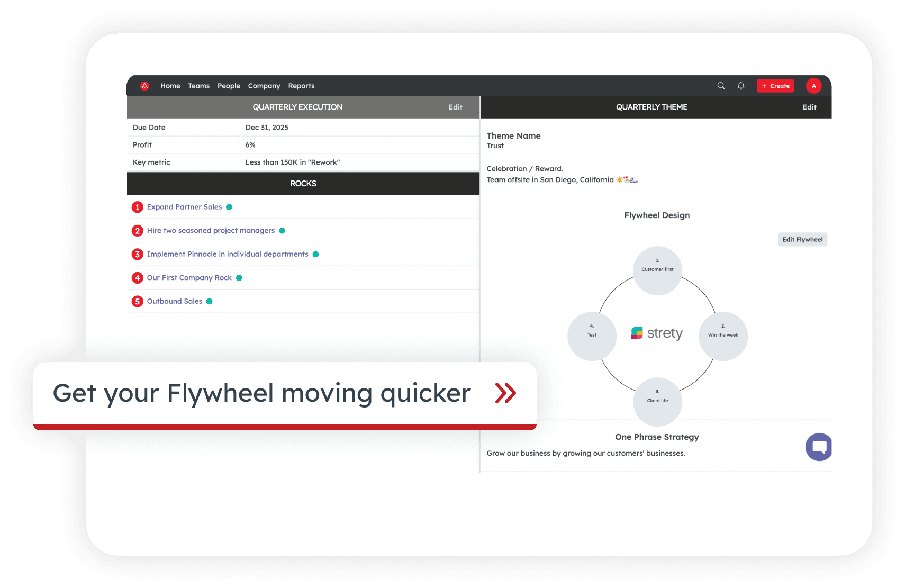Open the chat support bubble
This screenshot has width=905, height=588.
(819, 447)
